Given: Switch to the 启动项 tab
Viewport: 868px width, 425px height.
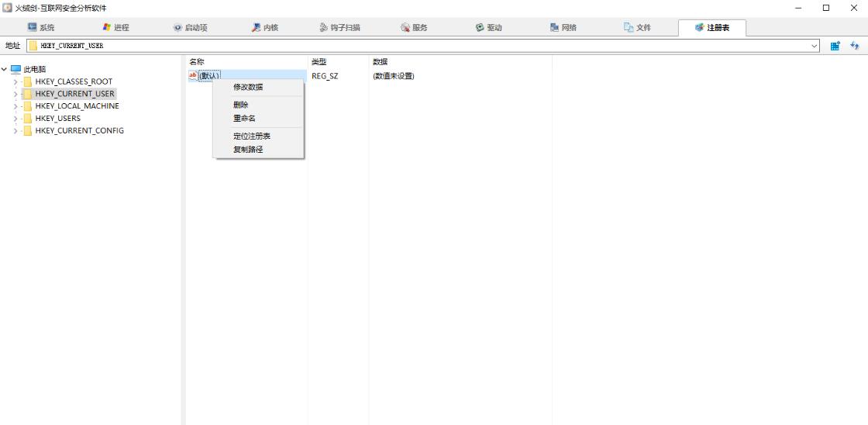Looking at the screenshot, I should [190, 27].
